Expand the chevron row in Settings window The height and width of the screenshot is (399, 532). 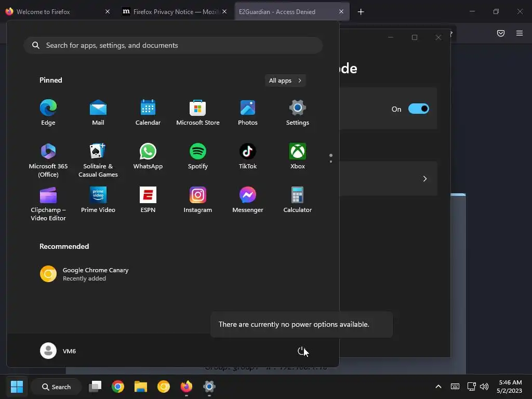coord(424,179)
